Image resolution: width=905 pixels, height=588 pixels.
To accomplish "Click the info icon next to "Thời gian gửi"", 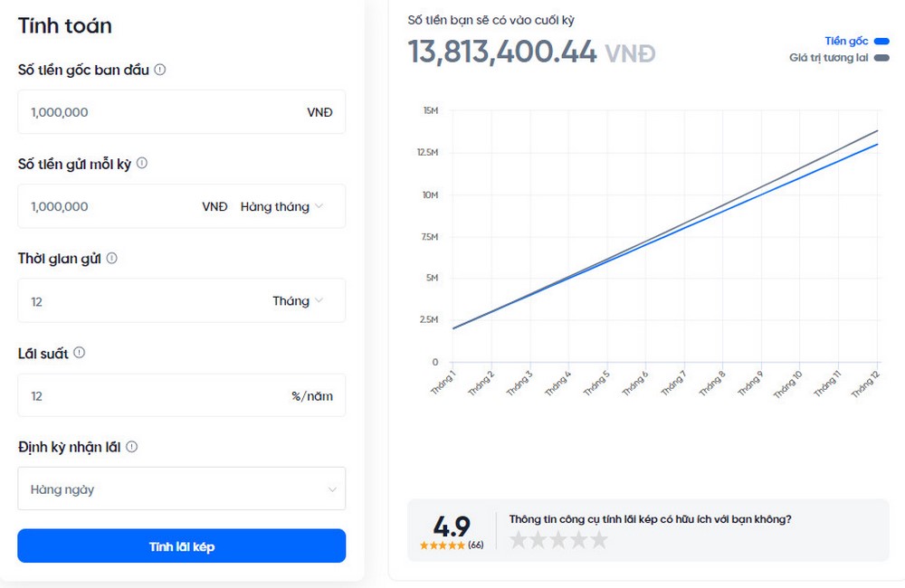I will [112, 258].
